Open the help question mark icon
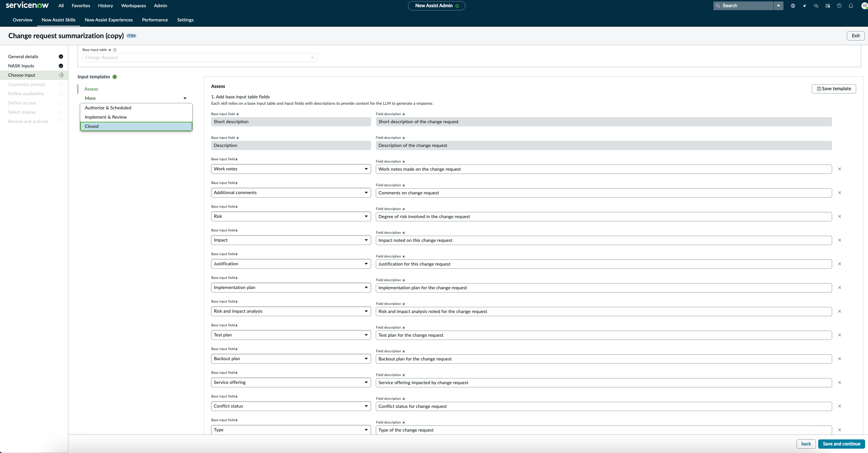Screen dimensions: 868x453 click(x=839, y=6)
